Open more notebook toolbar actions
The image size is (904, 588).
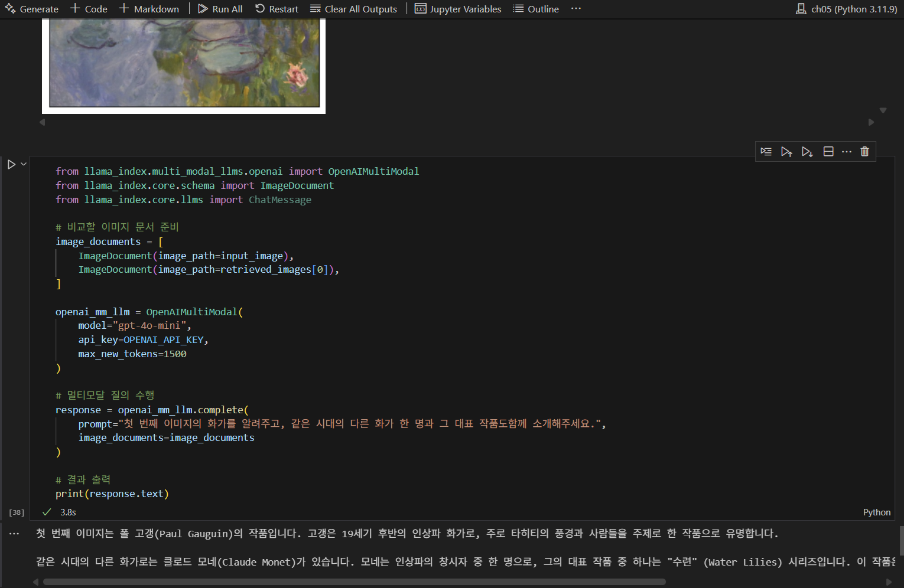point(576,9)
